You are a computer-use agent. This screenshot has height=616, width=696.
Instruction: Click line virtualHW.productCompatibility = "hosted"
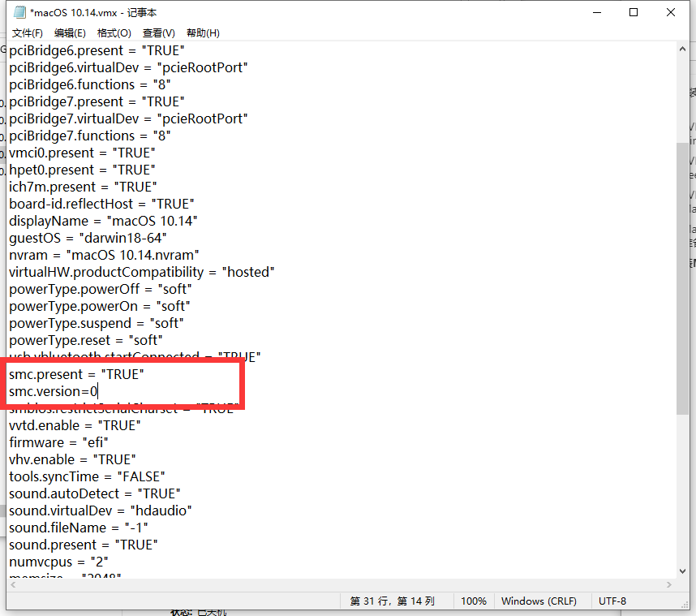click(x=142, y=272)
